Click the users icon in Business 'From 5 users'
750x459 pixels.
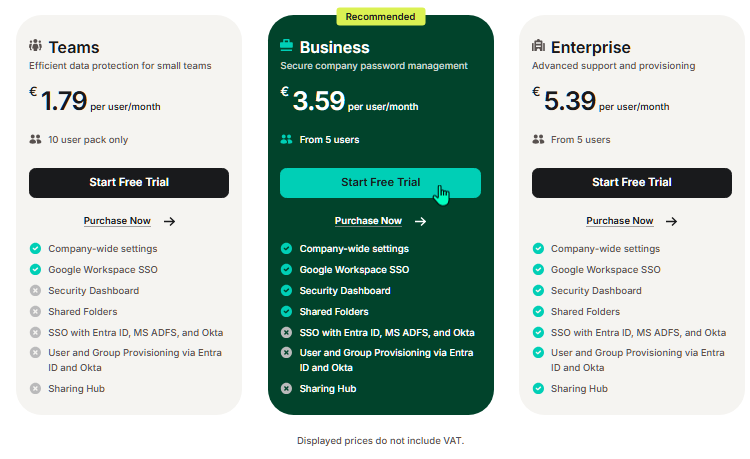tap(287, 140)
